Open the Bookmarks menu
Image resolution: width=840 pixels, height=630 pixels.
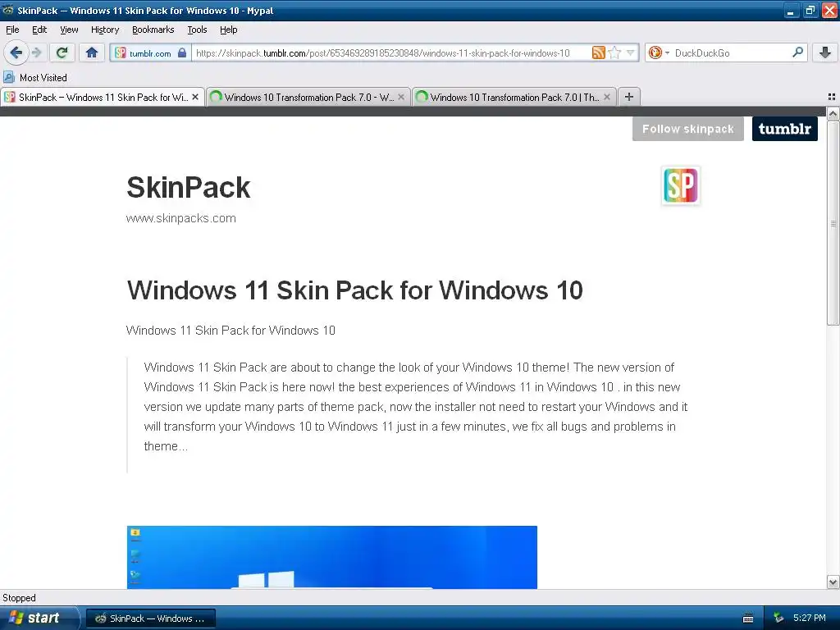153,30
